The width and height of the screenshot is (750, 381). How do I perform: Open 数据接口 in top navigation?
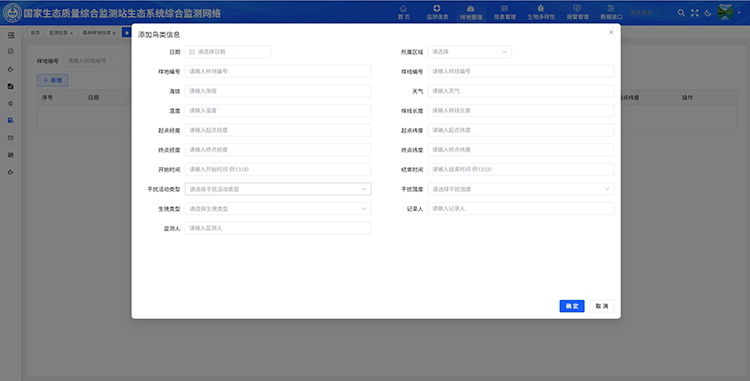611,12
